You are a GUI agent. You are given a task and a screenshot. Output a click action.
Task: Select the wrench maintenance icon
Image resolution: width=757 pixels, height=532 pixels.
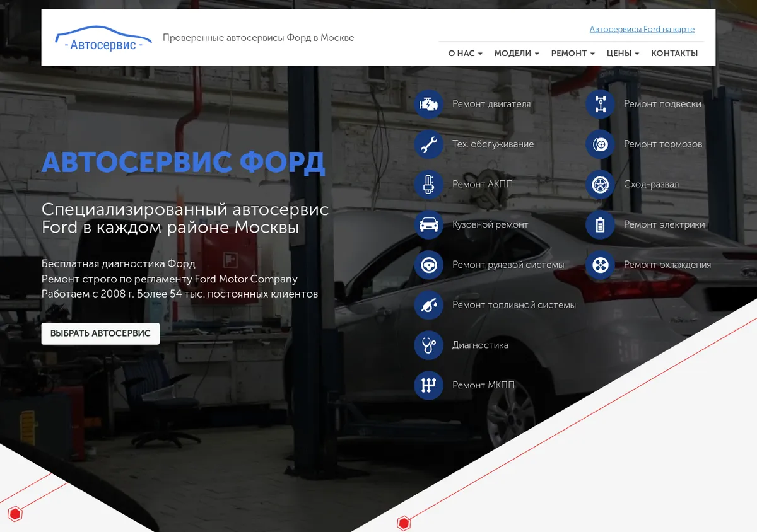click(429, 144)
